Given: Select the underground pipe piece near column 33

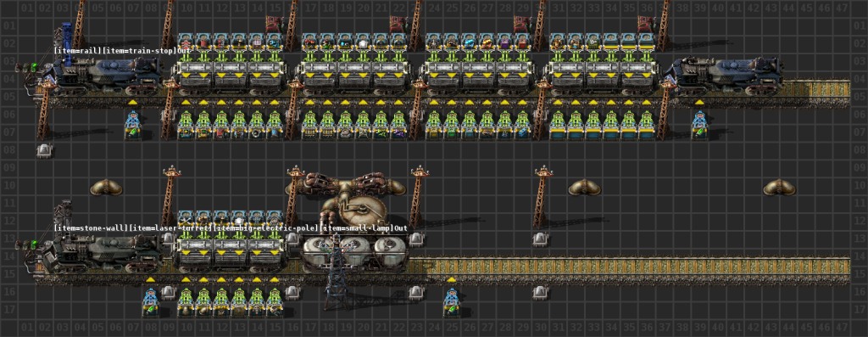Looking at the screenshot, I should point(585,187).
